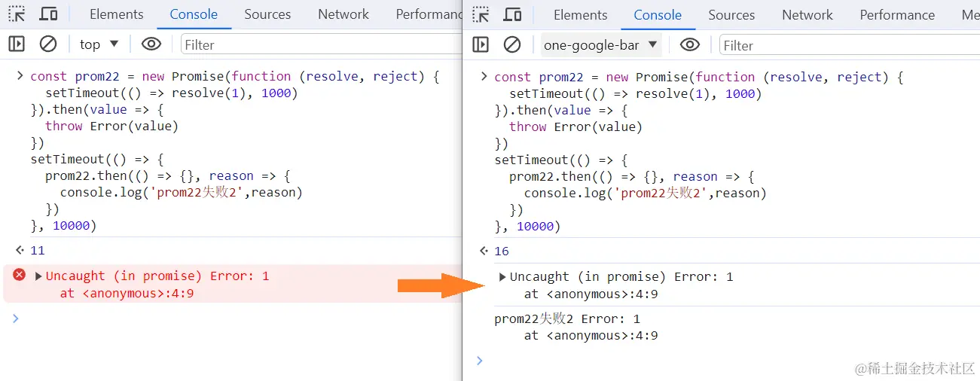Expand Uncaught error in right console
The width and height of the screenshot is (980, 381).
pos(503,277)
